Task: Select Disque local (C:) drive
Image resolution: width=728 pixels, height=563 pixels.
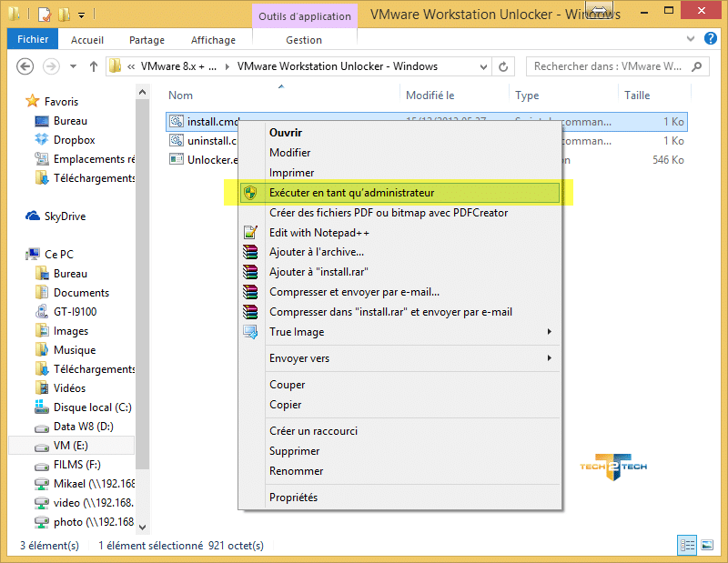Action: pyautogui.click(x=92, y=407)
